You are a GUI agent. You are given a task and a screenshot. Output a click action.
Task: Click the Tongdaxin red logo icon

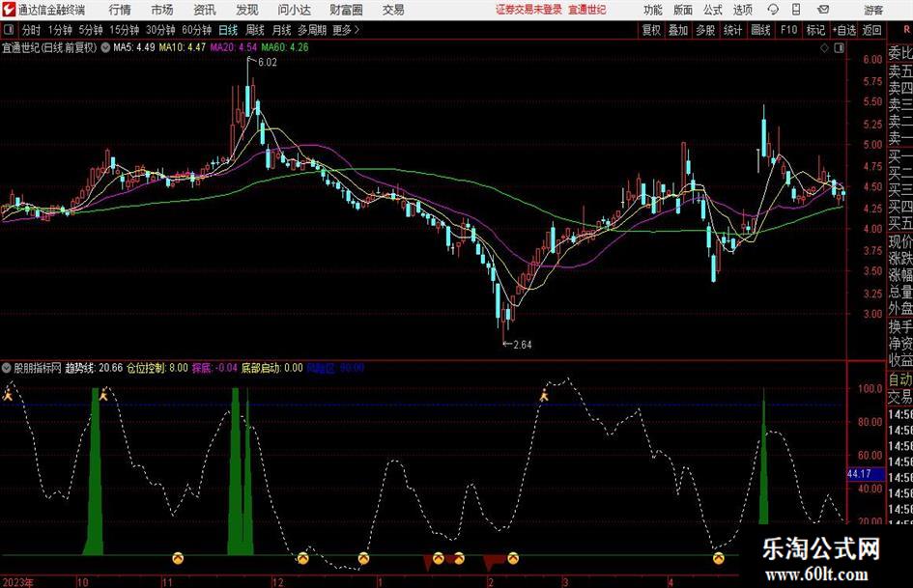click(x=9, y=10)
